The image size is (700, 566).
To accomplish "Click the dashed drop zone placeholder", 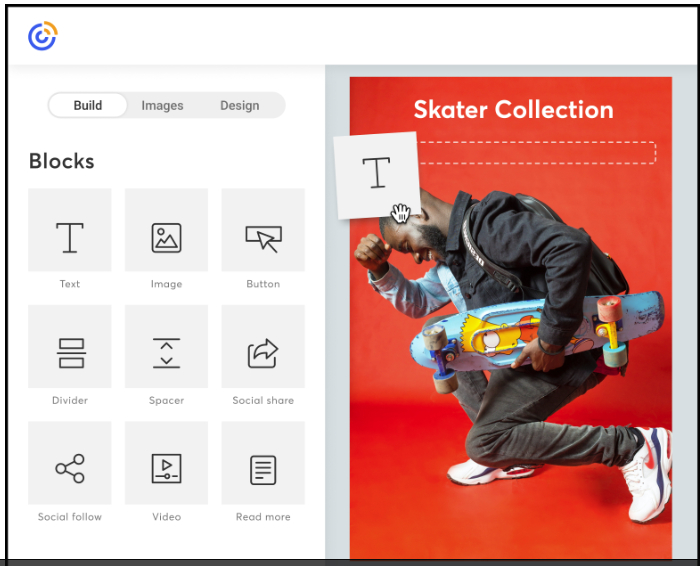I will [537, 153].
